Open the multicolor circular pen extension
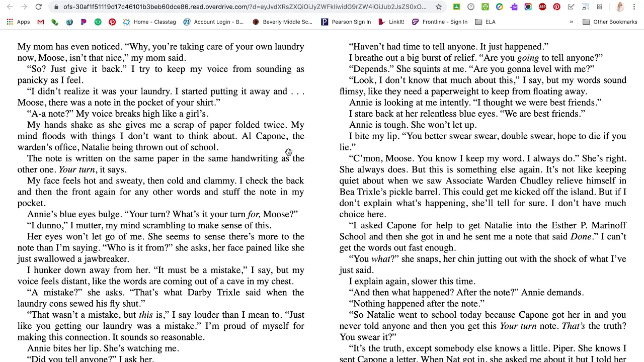Image resolution: width=644 pixels, height=362 pixels. [499, 7]
